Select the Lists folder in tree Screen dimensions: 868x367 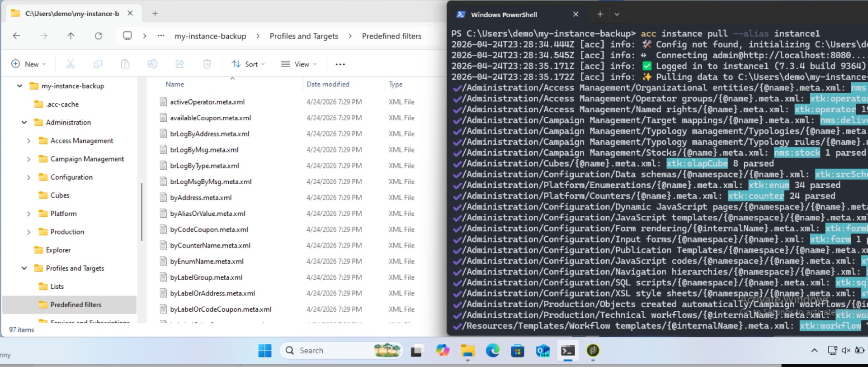pyautogui.click(x=57, y=286)
